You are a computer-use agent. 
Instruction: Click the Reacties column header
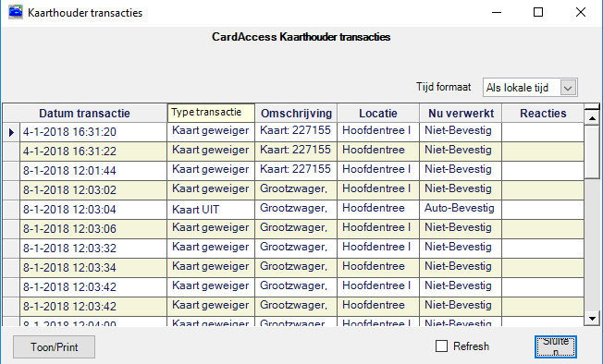coord(543,114)
